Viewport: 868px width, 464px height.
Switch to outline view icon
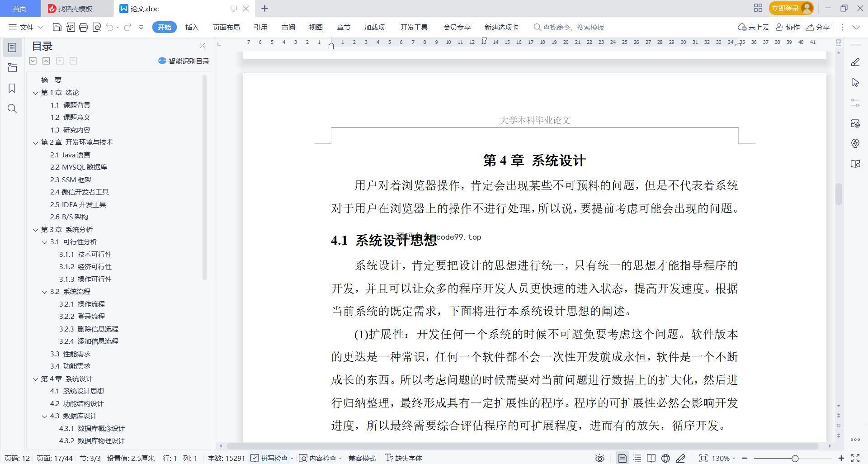(x=637, y=458)
